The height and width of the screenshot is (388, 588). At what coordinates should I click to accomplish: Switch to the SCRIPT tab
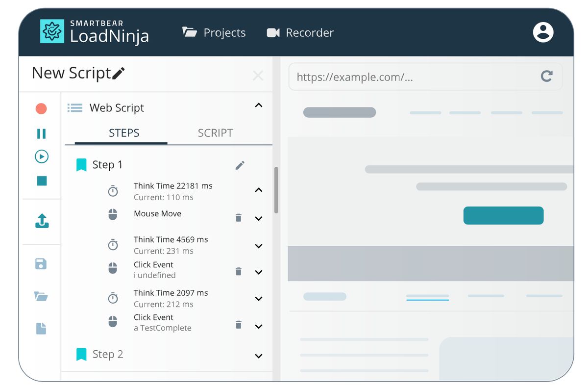[x=215, y=132]
